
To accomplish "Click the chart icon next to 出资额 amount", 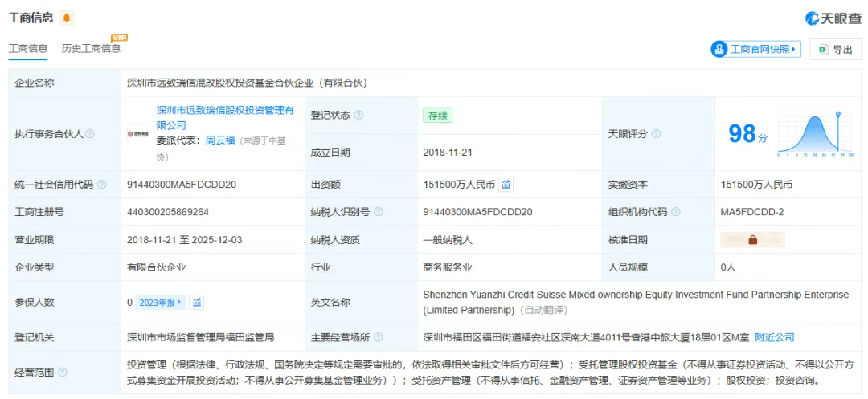I will point(506,185).
